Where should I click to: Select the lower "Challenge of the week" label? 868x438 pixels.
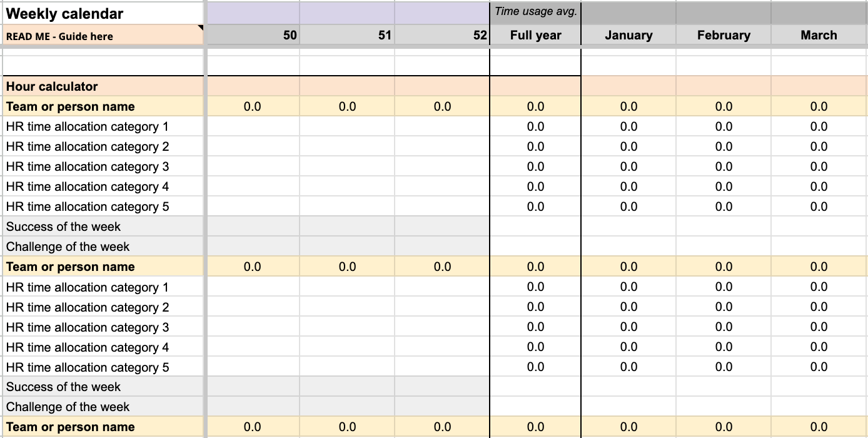coord(103,407)
